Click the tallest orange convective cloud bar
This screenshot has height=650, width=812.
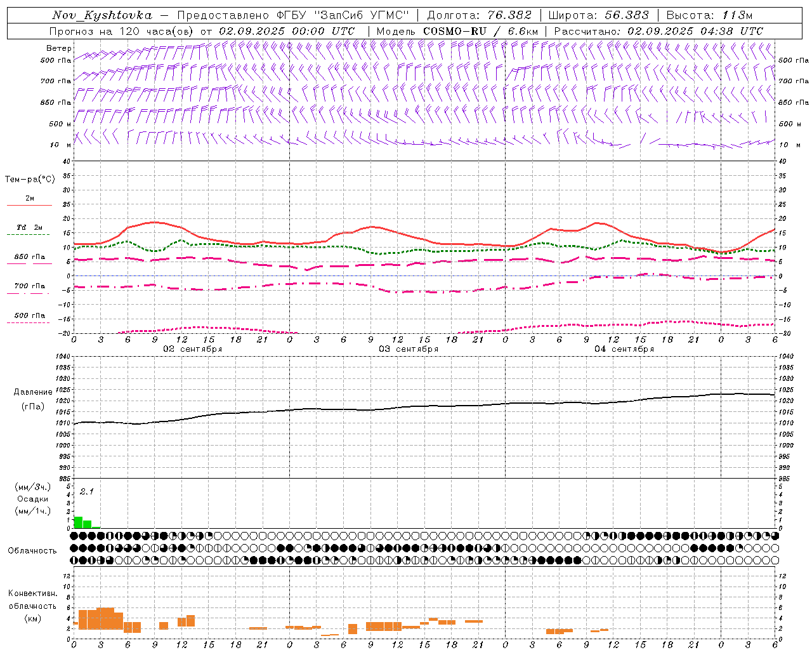pos(105,620)
